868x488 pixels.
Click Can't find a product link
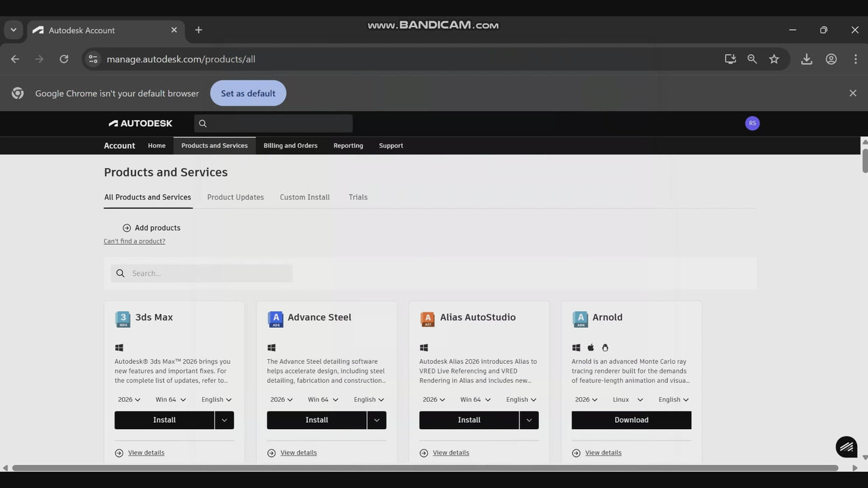(134, 241)
